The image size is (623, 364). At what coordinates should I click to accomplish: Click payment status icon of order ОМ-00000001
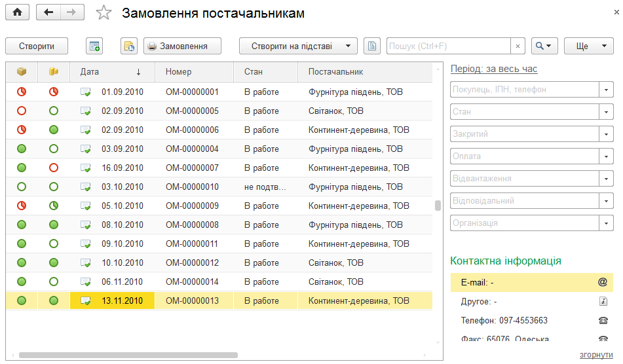(x=54, y=92)
